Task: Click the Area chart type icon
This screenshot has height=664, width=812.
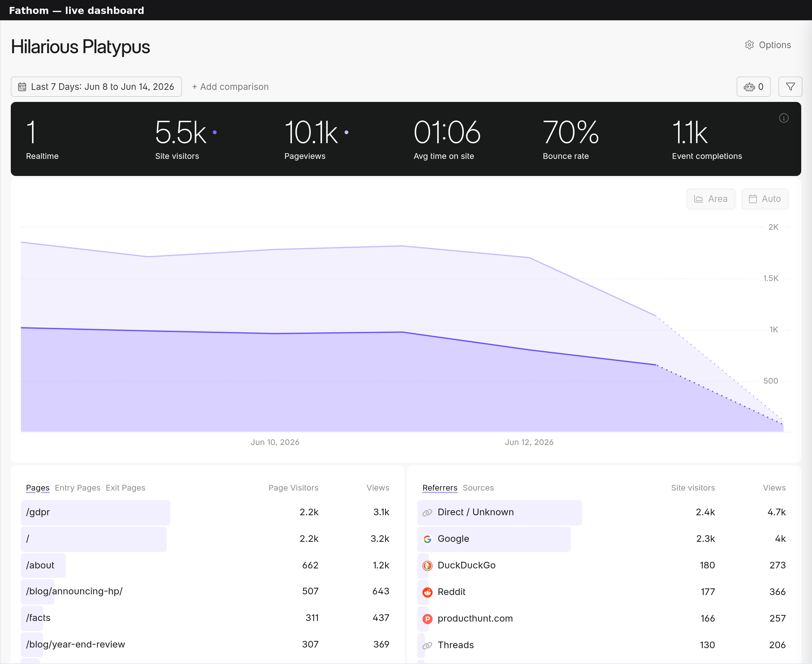Action: [698, 199]
